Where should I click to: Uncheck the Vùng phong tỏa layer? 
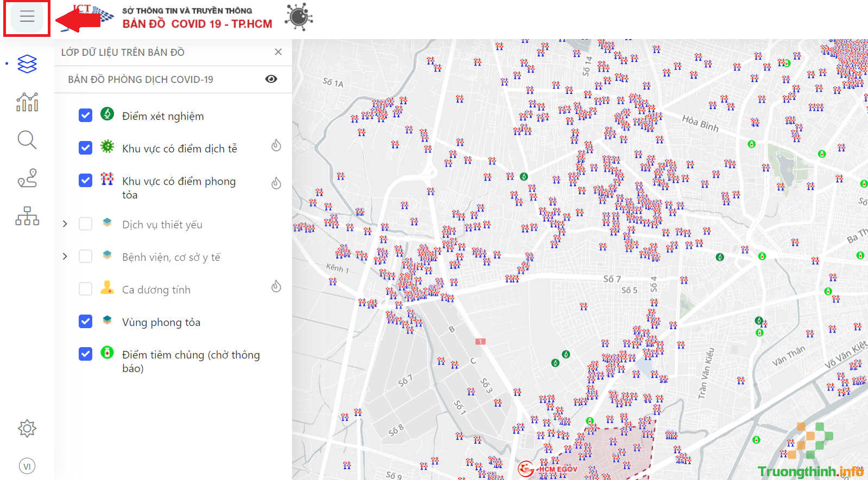[85, 321]
